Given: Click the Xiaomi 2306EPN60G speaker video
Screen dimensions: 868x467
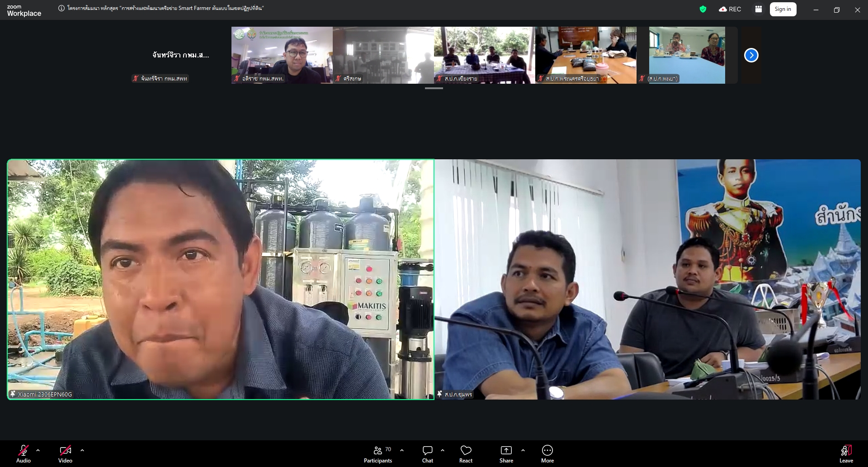Looking at the screenshot, I should (x=221, y=279).
